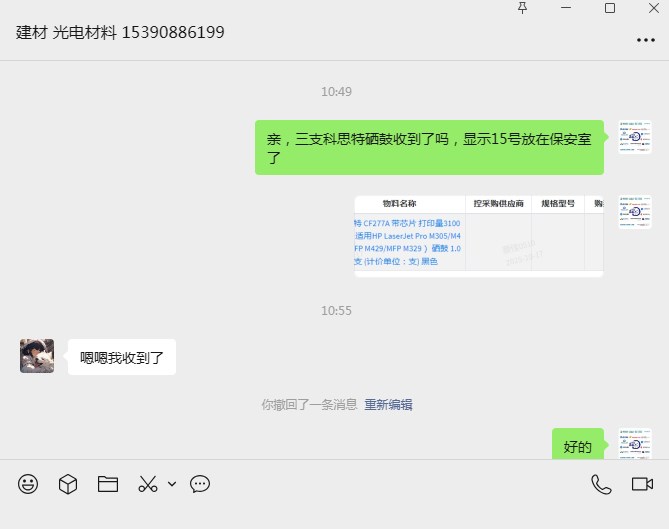Start a voice call
Screen dimensions: 669x529
point(601,484)
